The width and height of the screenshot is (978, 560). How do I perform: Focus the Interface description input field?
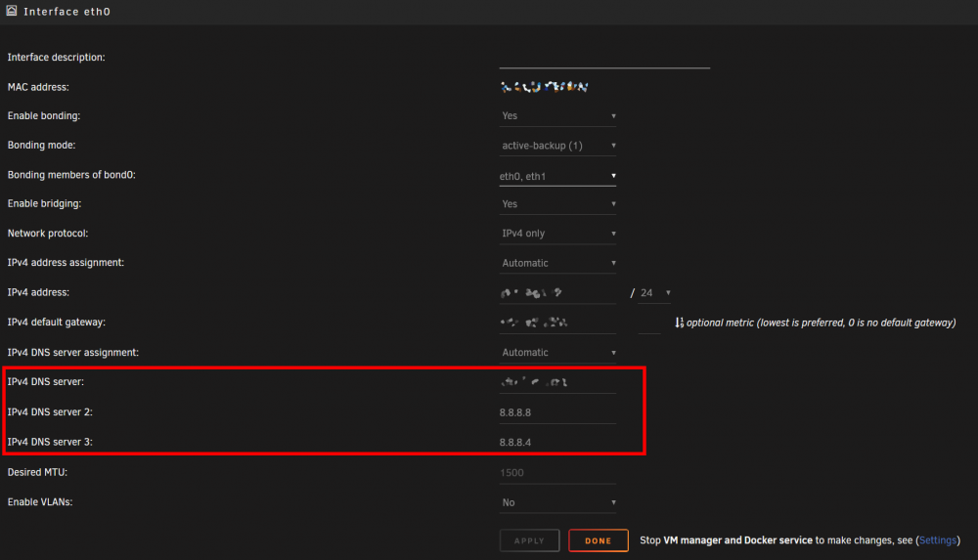coord(604,58)
